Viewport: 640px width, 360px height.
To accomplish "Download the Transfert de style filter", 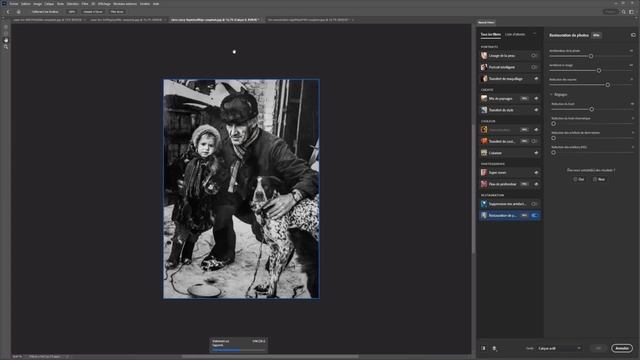I will [x=536, y=110].
